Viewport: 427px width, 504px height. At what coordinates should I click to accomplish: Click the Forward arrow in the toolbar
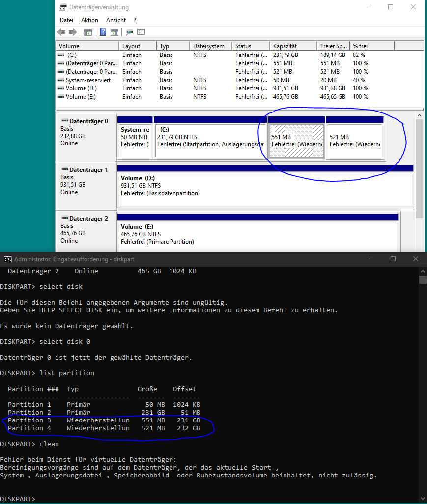[x=73, y=32]
